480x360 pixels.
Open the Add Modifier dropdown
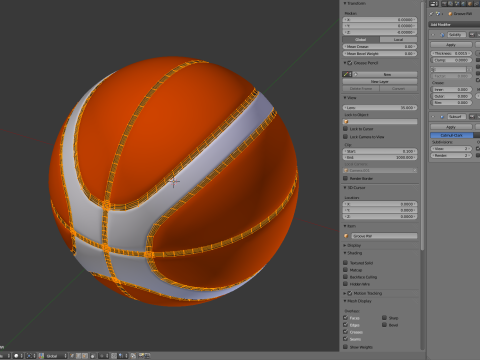[x=454, y=24]
